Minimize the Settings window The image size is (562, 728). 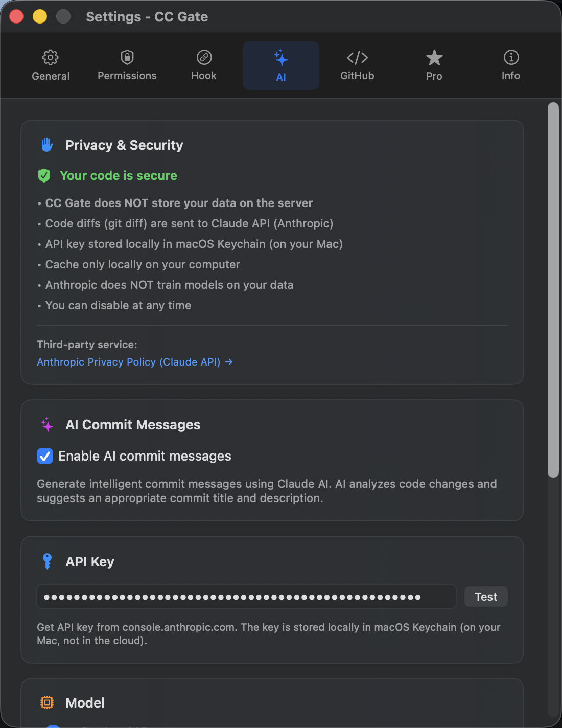point(38,16)
